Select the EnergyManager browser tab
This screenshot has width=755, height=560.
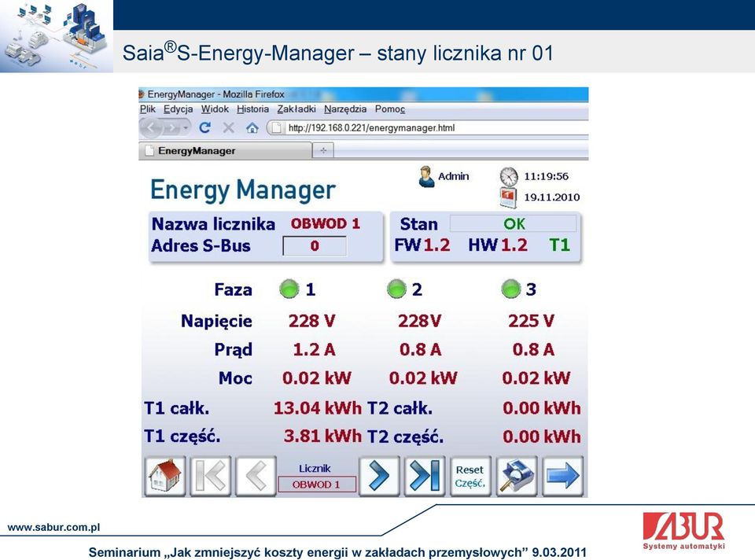pyautogui.click(x=225, y=151)
